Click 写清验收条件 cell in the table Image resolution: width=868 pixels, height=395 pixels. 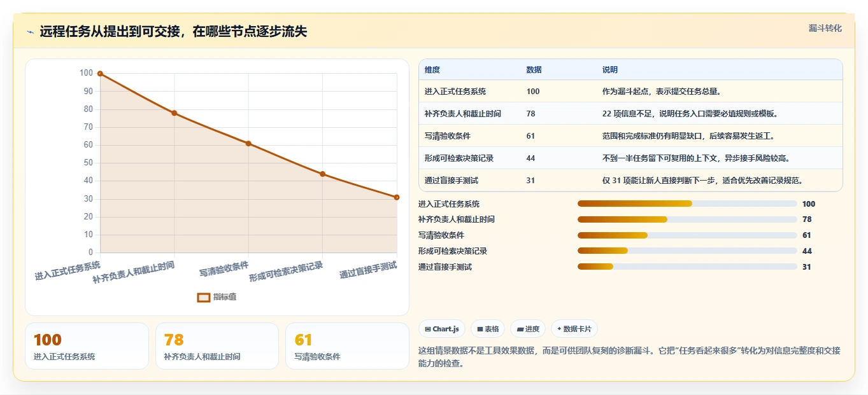click(x=448, y=136)
